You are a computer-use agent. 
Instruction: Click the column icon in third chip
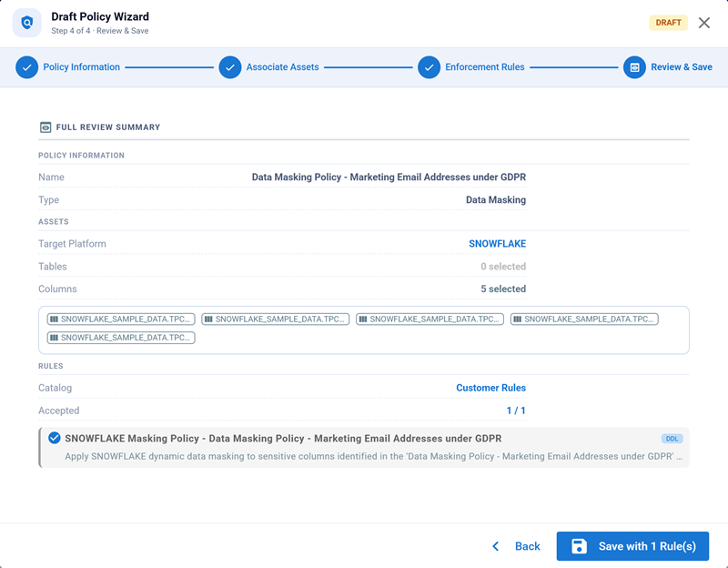(363, 319)
